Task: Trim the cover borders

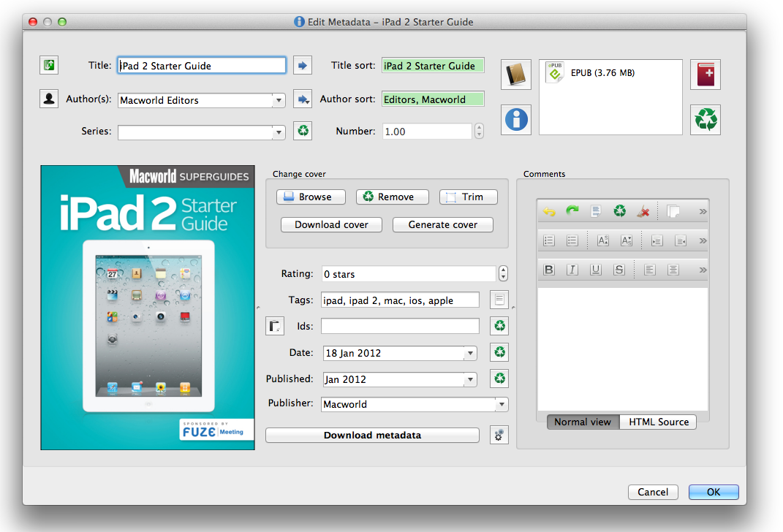Action: click(x=469, y=197)
